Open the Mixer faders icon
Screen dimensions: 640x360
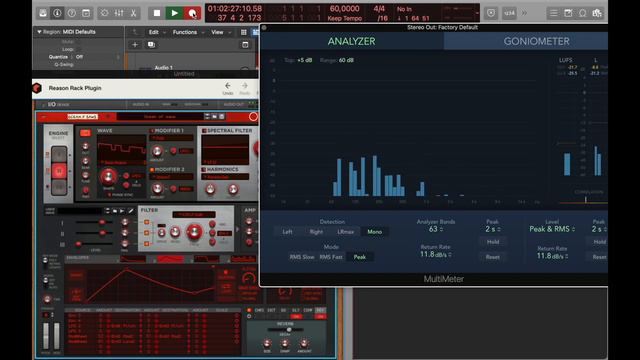click(119, 13)
